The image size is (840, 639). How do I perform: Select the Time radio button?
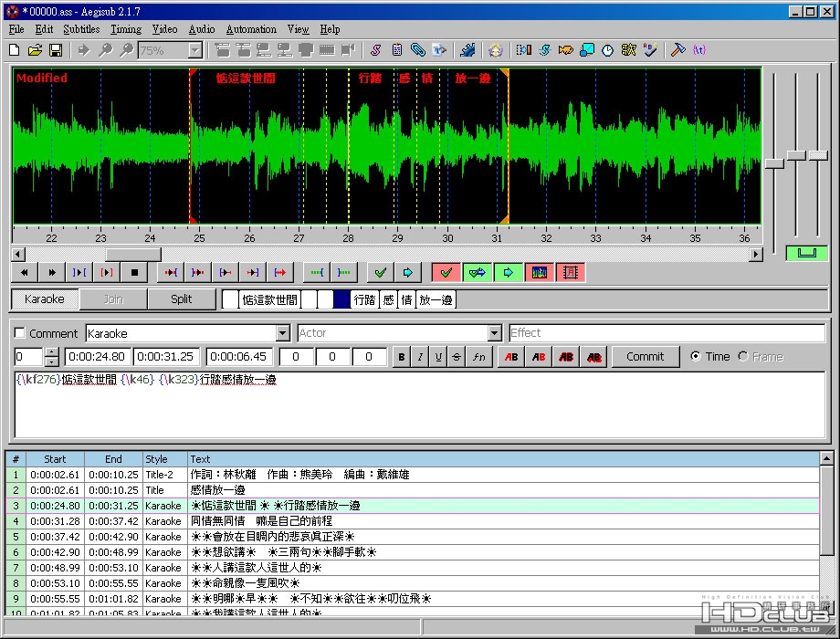coord(696,356)
